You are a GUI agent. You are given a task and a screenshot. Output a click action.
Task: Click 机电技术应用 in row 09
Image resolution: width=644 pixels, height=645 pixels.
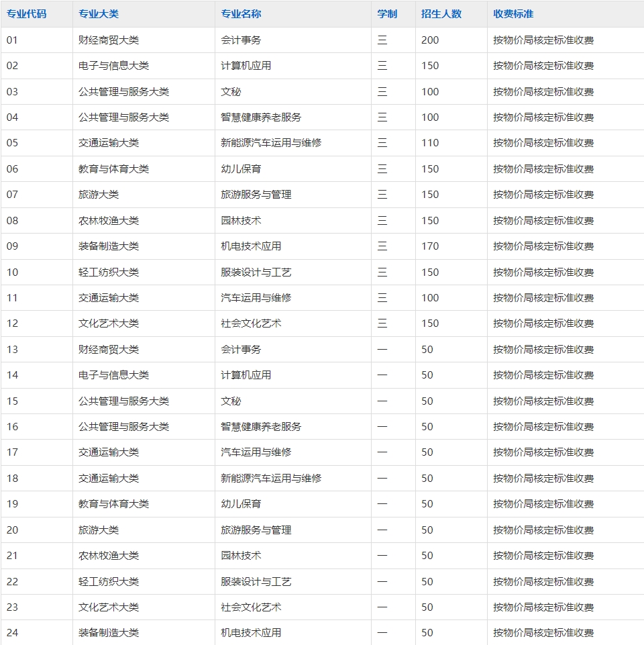251,246
